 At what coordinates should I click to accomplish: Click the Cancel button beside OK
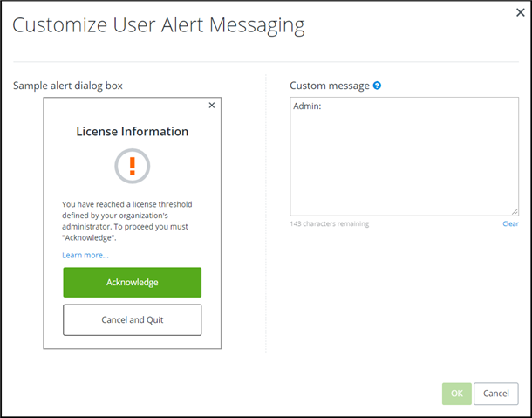(x=495, y=394)
